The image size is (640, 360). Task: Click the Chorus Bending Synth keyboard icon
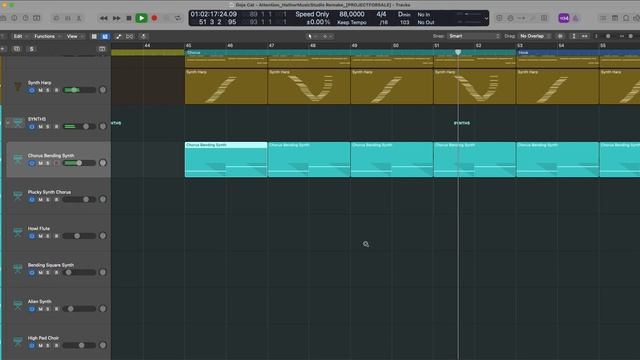pyautogui.click(x=18, y=159)
